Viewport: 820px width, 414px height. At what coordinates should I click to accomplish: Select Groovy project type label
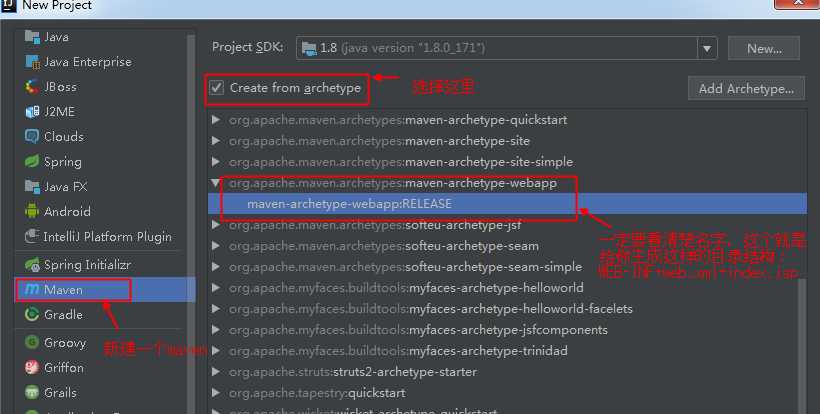[x=65, y=343]
